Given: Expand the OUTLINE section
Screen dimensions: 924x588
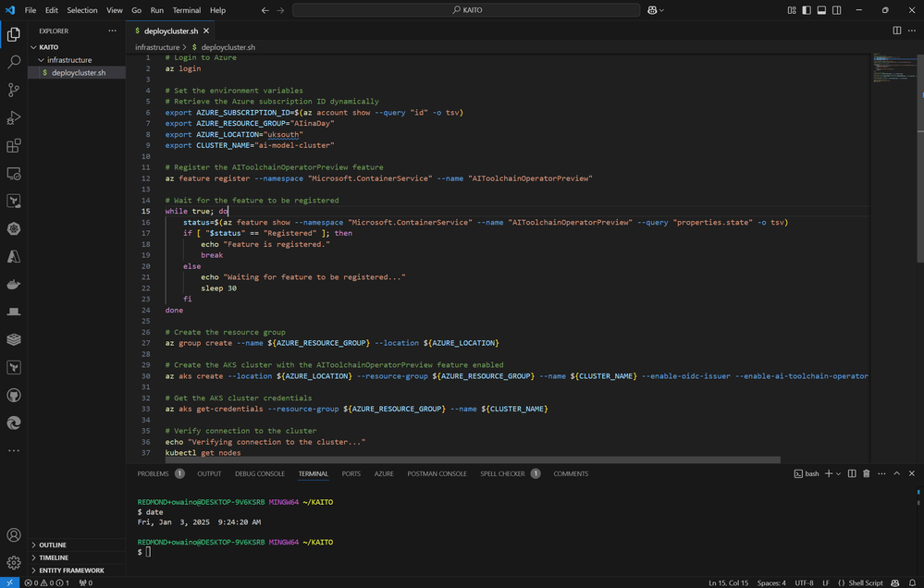Looking at the screenshot, I should (53, 545).
